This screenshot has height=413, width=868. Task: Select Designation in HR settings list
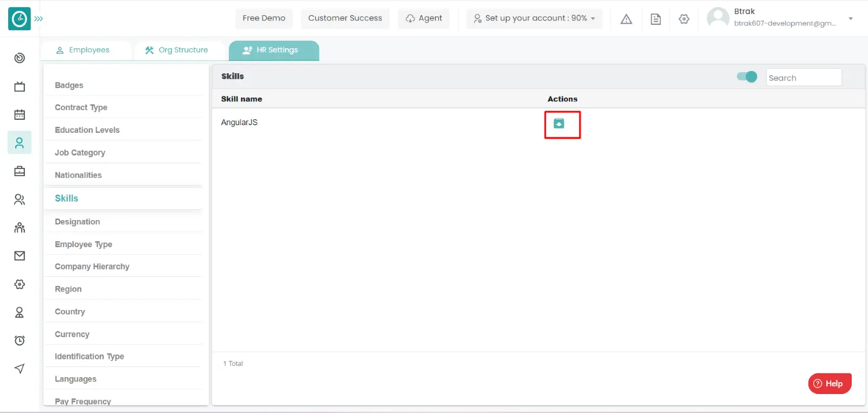tap(78, 222)
